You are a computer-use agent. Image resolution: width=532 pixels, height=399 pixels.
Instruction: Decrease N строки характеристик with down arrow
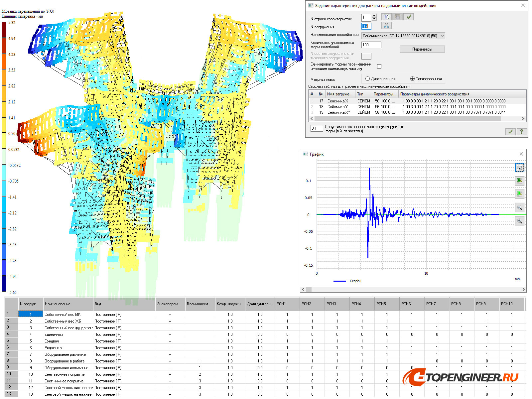tap(374, 19)
